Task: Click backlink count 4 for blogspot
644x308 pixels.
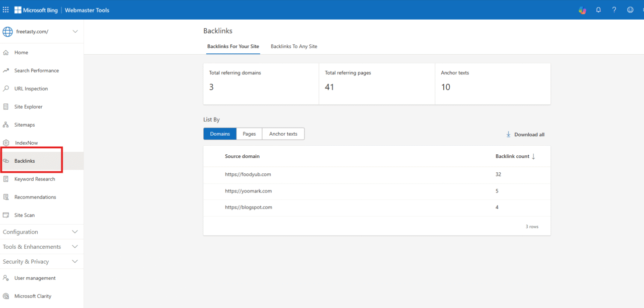Action: (497, 207)
